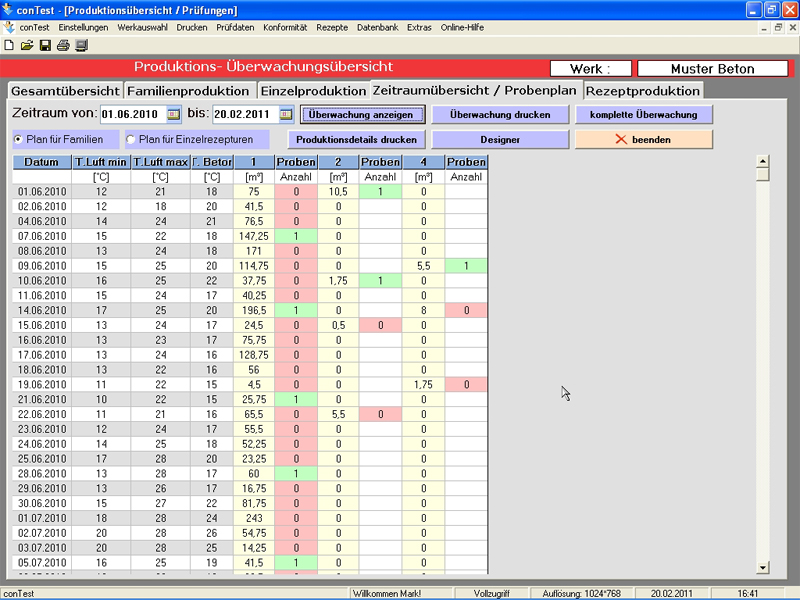Image resolution: width=800 pixels, height=600 pixels.
Task: Open calendar picker for the end date
Action: (x=286, y=114)
